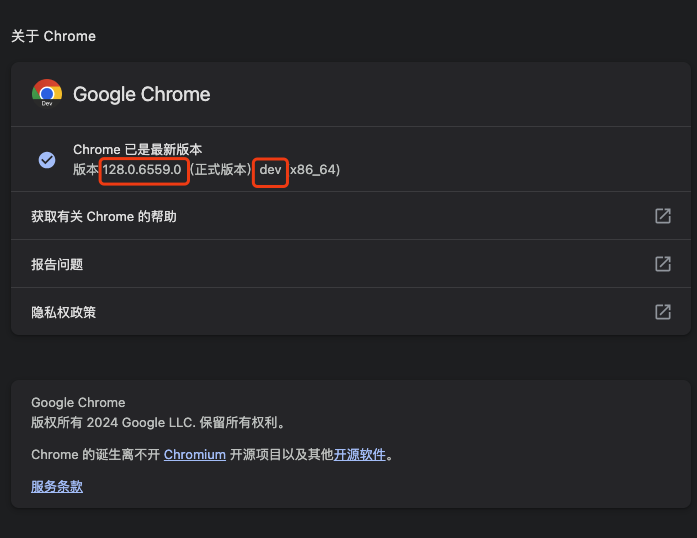Image resolution: width=697 pixels, height=538 pixels.
Task: Open 获取有关 Chrome 的帮助 row
Action: coord(351,216)
